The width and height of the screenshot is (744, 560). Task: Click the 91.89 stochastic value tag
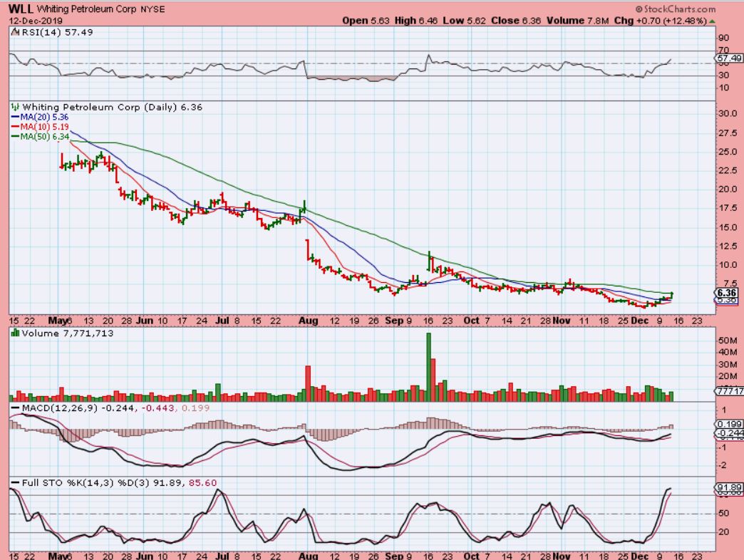pyautogui.click(x=730, y=487)
